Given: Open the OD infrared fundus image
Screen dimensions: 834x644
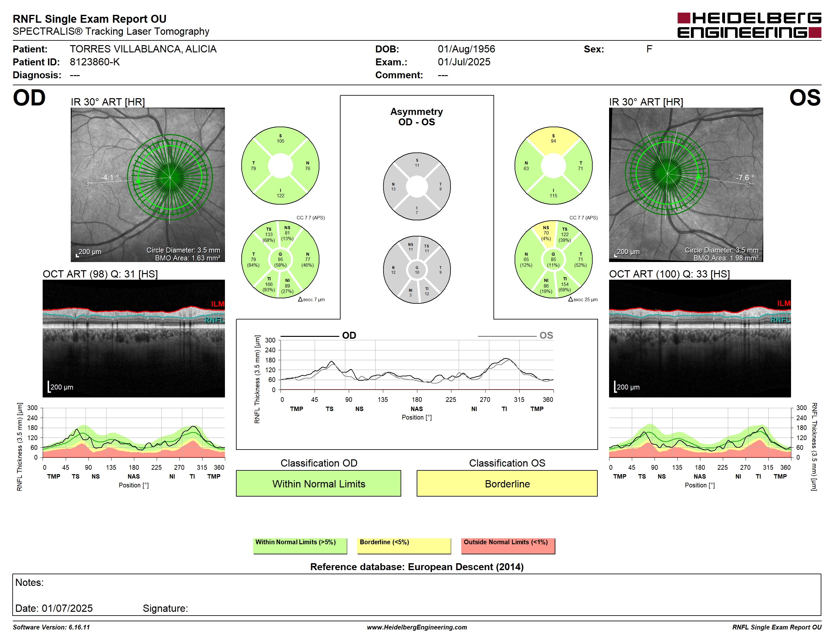Looking at the screenshot, I should point(148,185).
